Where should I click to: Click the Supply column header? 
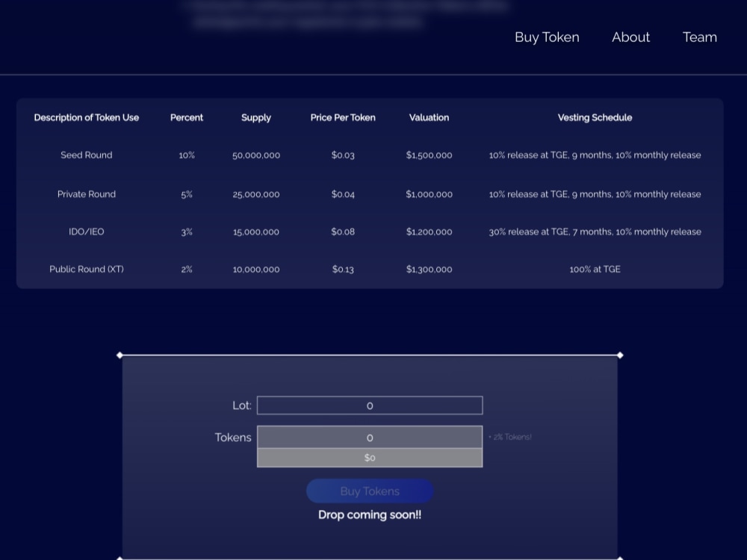(x=255, y=118)
